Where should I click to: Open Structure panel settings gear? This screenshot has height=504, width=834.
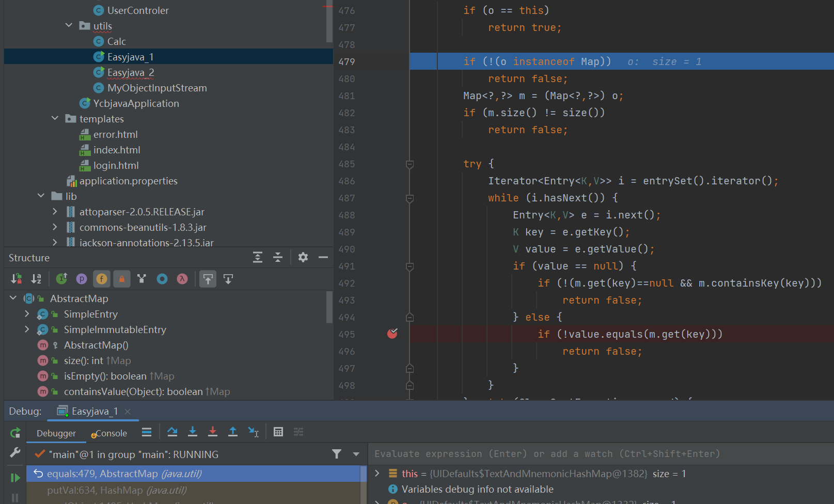303,257
